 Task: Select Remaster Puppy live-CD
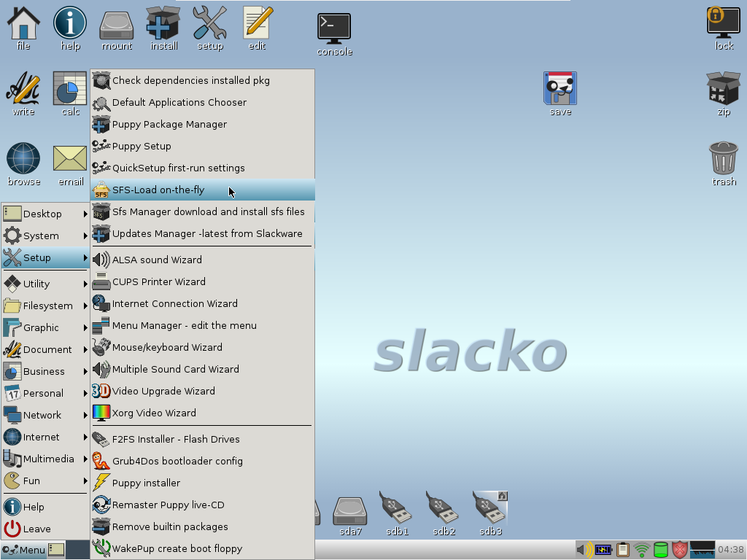(x=203, y=505)
